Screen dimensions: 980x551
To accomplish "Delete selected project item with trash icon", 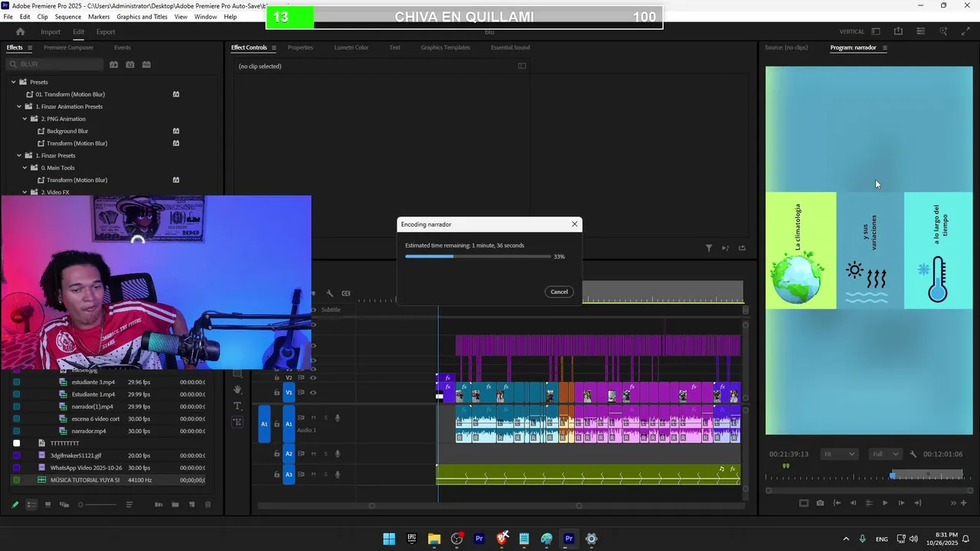I will [x=207, y=504].
